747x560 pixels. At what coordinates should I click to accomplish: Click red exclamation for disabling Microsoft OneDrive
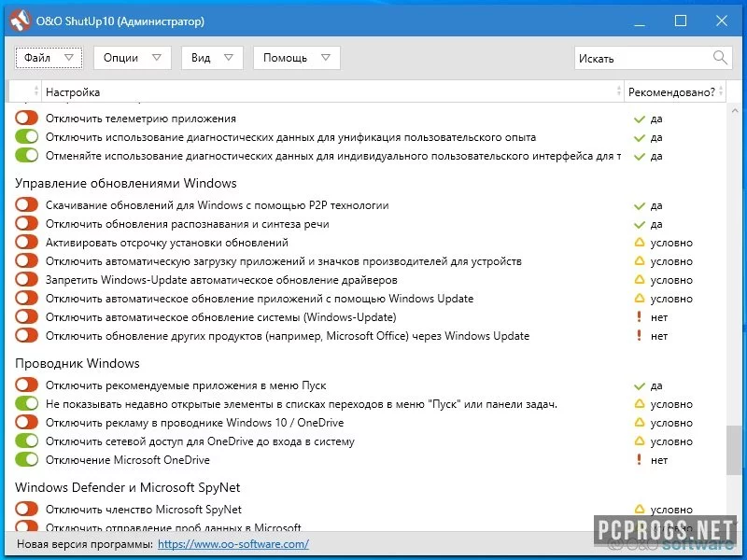640,459
